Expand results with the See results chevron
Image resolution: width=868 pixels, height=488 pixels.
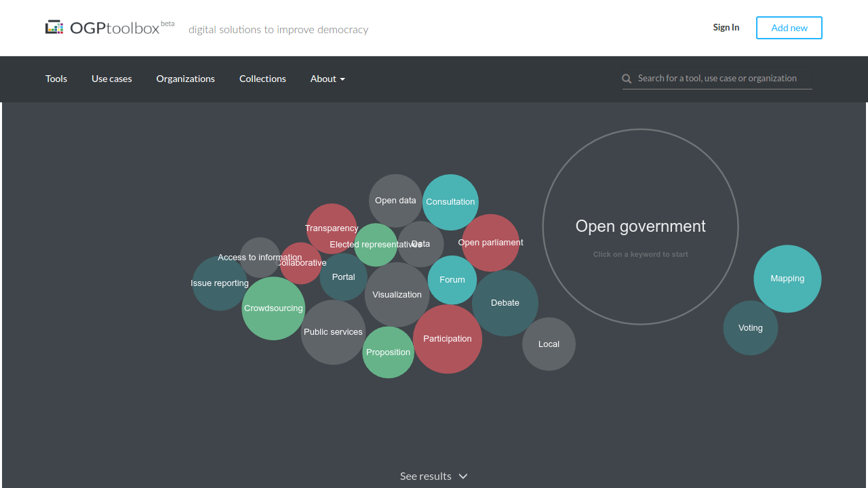463,476
